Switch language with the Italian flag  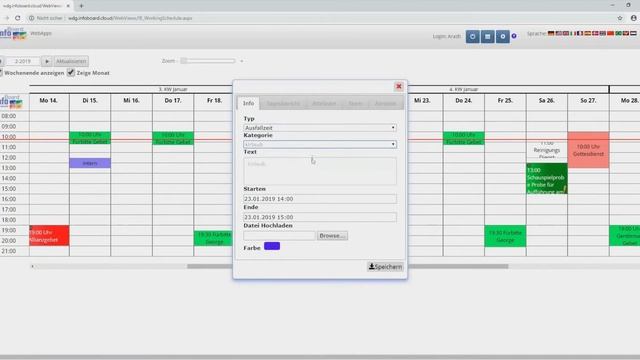tap(573, 33)
